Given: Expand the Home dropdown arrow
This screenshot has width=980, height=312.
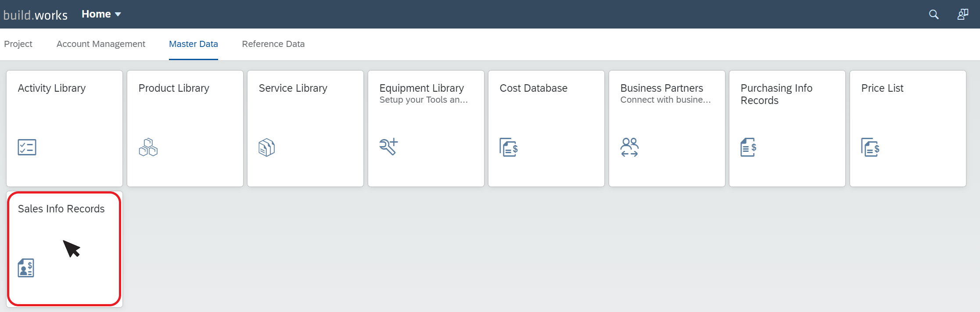Looking at the screenshot, I should tap(118, 14).
